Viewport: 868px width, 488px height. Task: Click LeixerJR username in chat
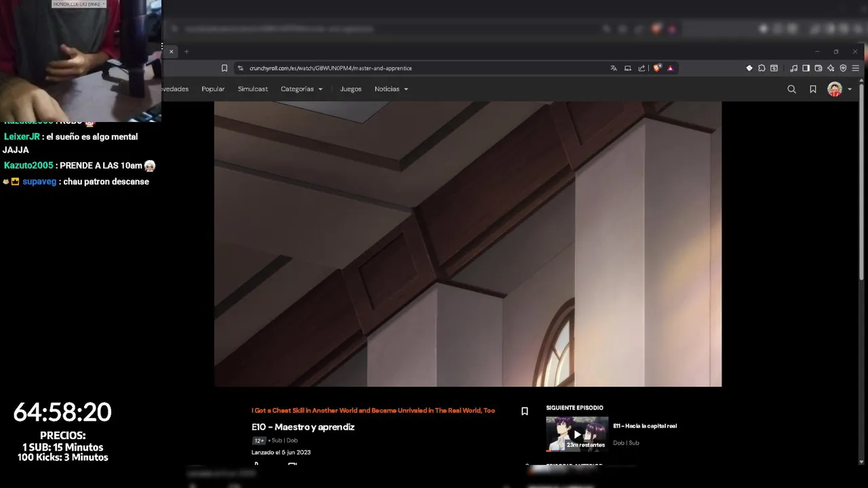22,137
